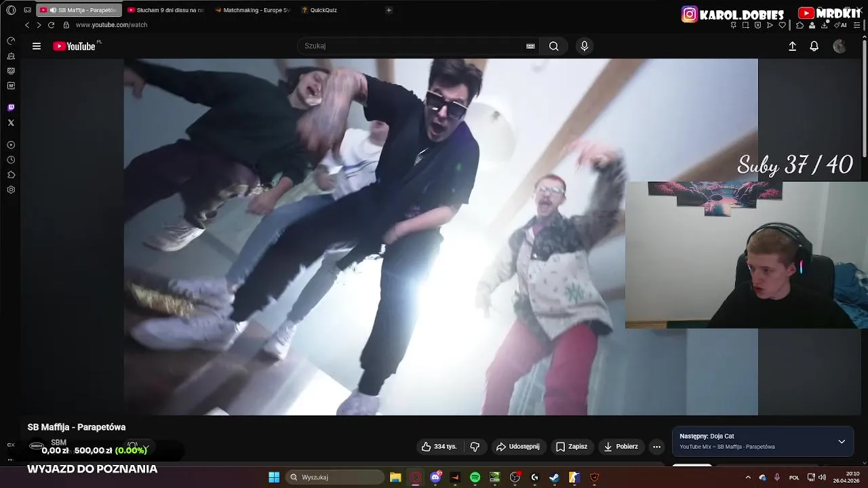Open the more actions three-dot menu
The image size is (868, 488).
pyautogui.click(x=656, y=447)
